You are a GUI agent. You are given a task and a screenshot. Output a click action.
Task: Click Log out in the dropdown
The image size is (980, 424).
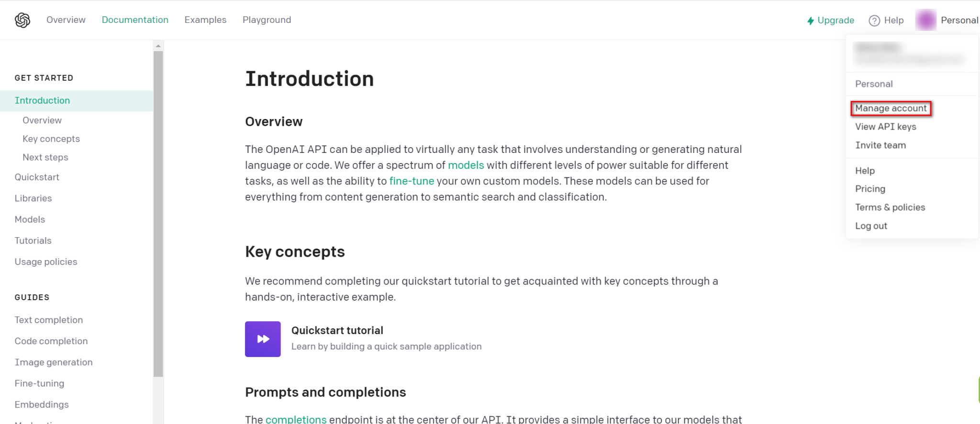[x=871, y=226]
